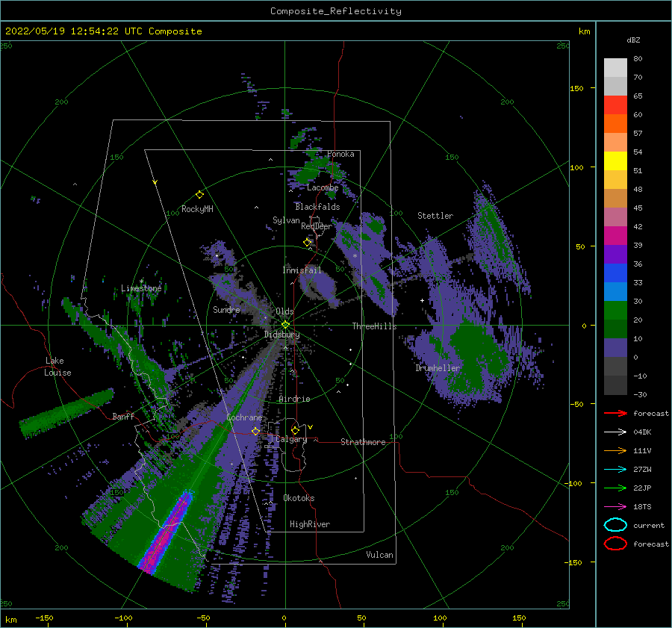Click the Blackfalds label
The height and width of the screenshot is (628, 672).
click(x=317, y=207)
